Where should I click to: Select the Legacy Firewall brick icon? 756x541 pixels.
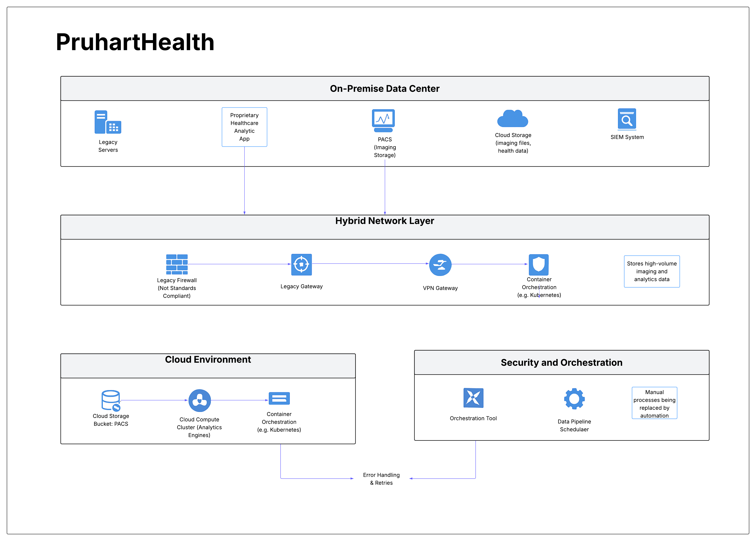click(x=177, y=264)
